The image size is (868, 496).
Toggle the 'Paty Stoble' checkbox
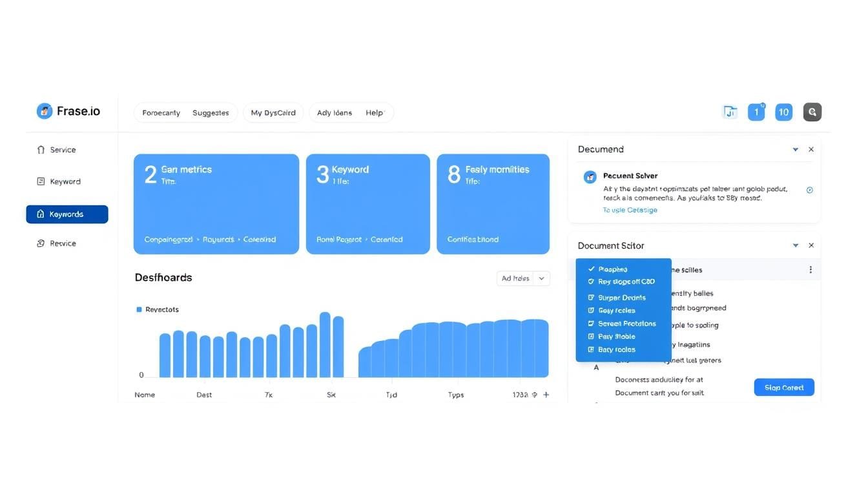(x=591, y=336)
